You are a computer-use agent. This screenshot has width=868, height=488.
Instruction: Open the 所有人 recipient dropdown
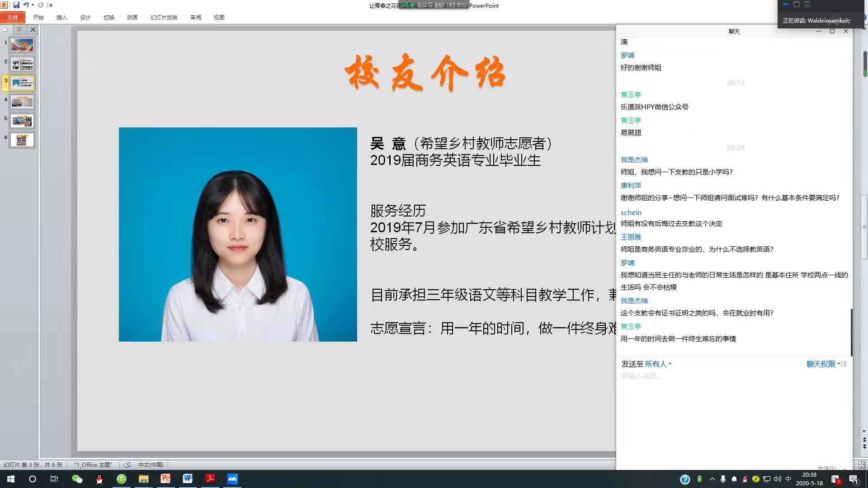click(656, 364)
